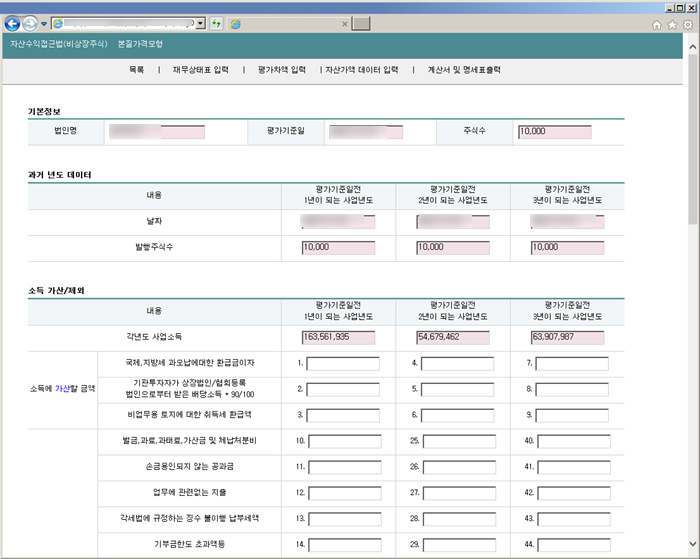This screenshot has width=700, height=559.
Task: Click 사업소득 field showing 63,907,987
Action: click(x=567, y=337)
